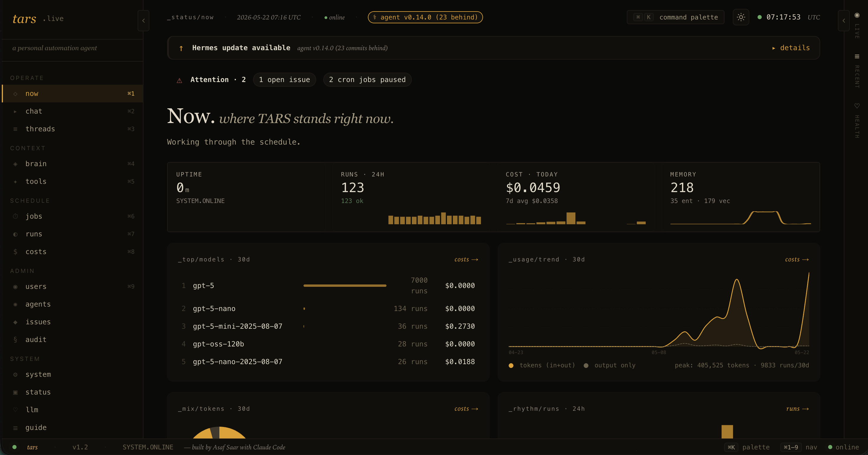Image resolution: width=868 pixels, height=455 pixels.
Task: Open the chat page in sidebar
Action: pyautogui.click(x=72, y=111)
